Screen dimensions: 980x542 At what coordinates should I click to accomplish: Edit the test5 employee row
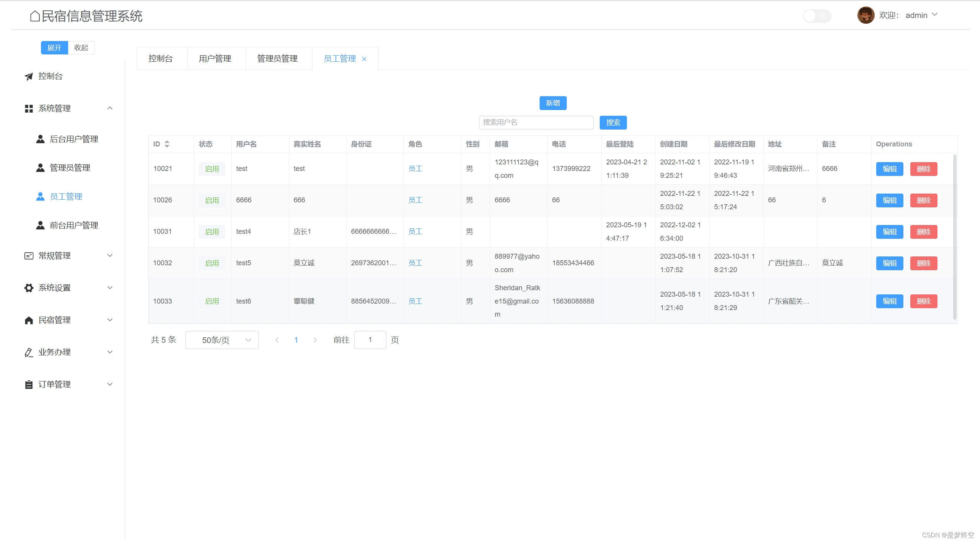[x=890, y=263]
